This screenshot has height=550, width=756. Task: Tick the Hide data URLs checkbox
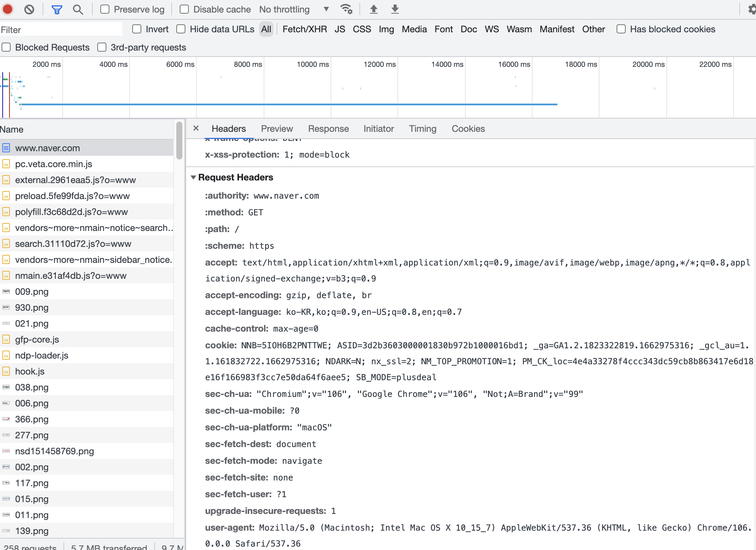pos(181,29)
